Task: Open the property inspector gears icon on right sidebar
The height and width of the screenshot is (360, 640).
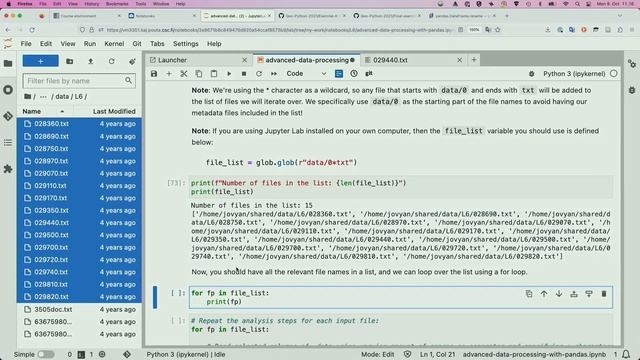Action: (x=632, y=64)
